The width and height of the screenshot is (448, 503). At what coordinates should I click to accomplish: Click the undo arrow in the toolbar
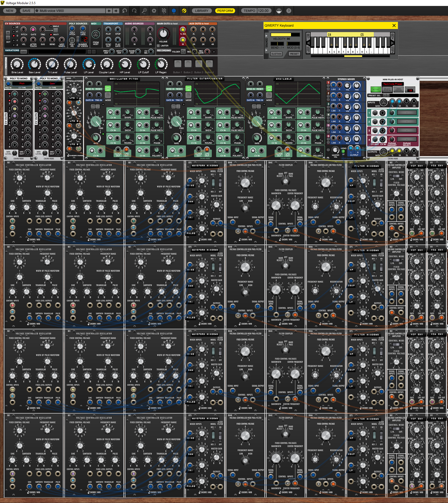point(125,11)
